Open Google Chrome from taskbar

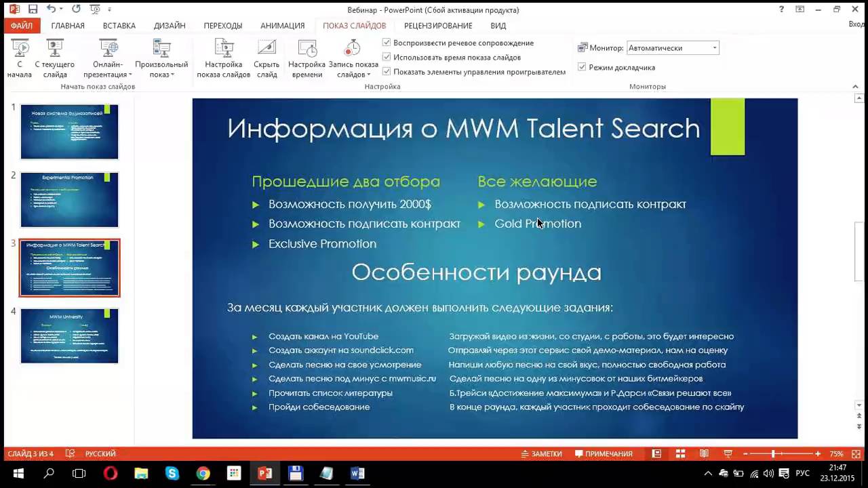(203, 474)
